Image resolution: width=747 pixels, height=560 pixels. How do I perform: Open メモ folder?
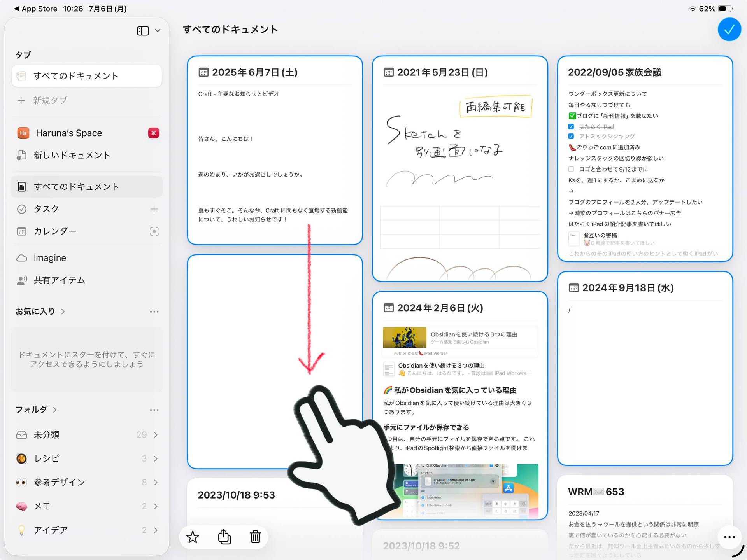pyautogui.click(x=87, y=506)
